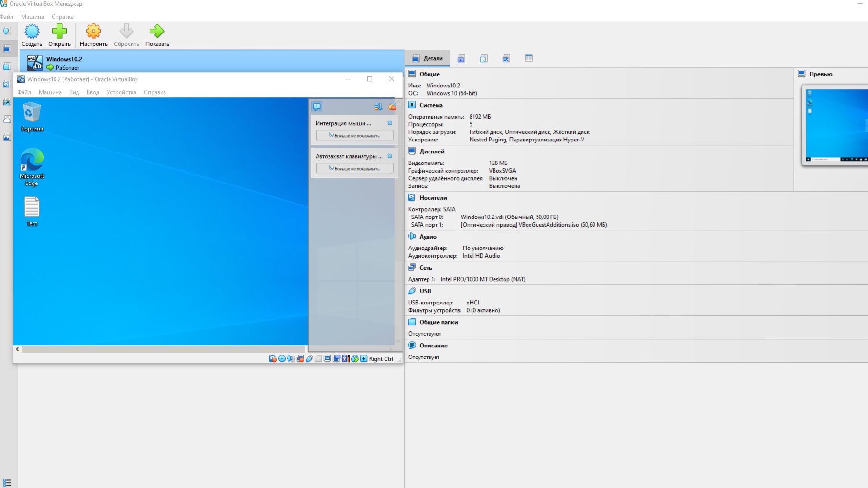Click the Носители section heading
The width and height of the screenshot is (868, 488).
433,198
